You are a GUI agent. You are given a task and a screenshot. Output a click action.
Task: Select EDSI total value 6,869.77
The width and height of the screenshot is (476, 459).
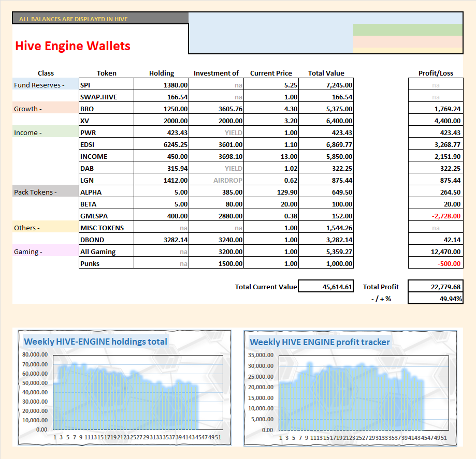[x=326, y=143]
